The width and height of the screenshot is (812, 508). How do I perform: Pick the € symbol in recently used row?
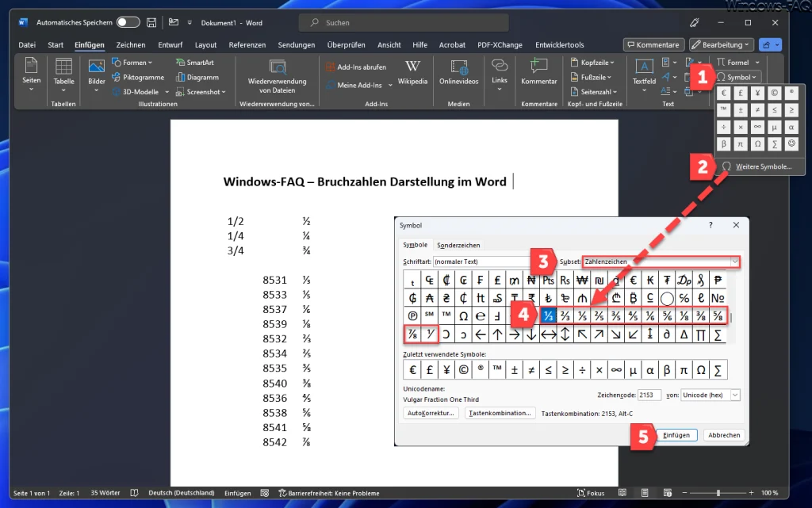412,370
